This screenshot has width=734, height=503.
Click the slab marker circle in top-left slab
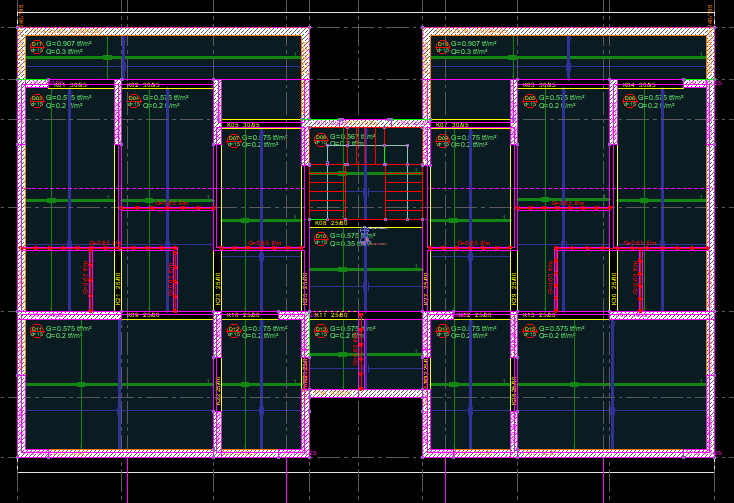[x=37, y=46]
